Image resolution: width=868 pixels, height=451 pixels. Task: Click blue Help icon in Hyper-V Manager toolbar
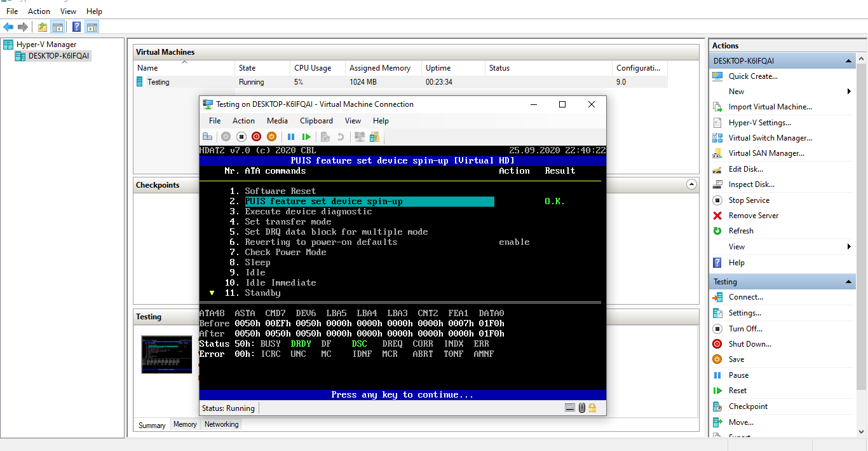click(x=77, y=27)
